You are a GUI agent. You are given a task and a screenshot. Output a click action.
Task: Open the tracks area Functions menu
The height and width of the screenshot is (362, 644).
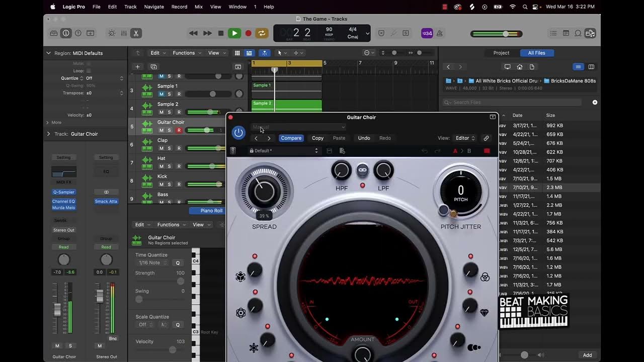[187, 53]
